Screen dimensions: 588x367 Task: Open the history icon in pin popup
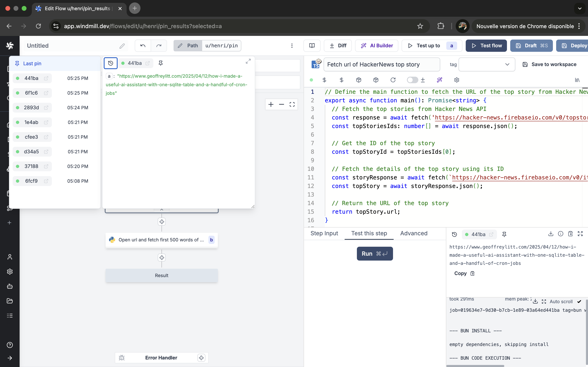[110, 63]
